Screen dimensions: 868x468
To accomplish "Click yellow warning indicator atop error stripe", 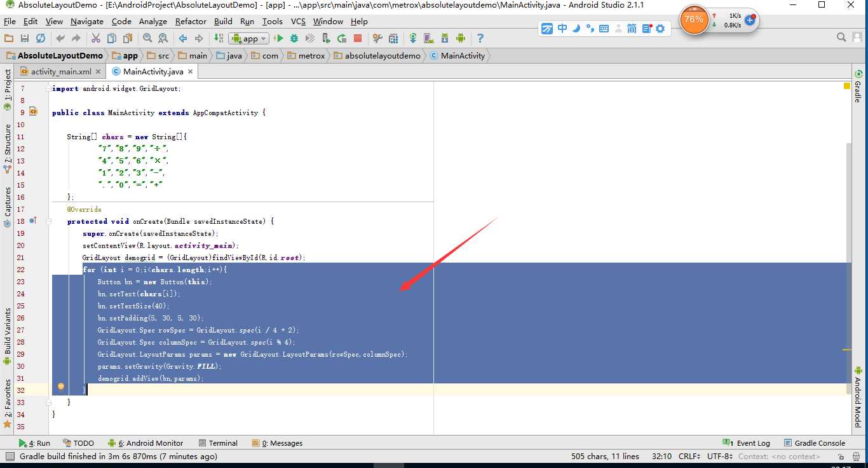I will [x=847, y=85].
